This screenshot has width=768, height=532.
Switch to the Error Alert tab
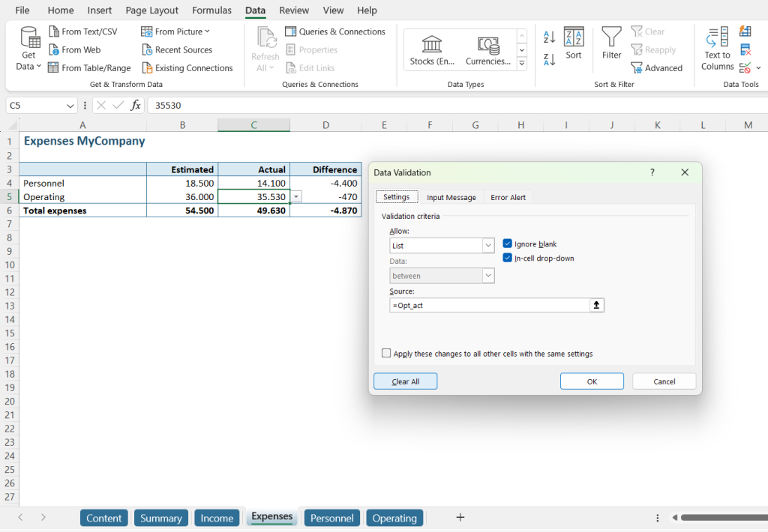pos(508,197)
